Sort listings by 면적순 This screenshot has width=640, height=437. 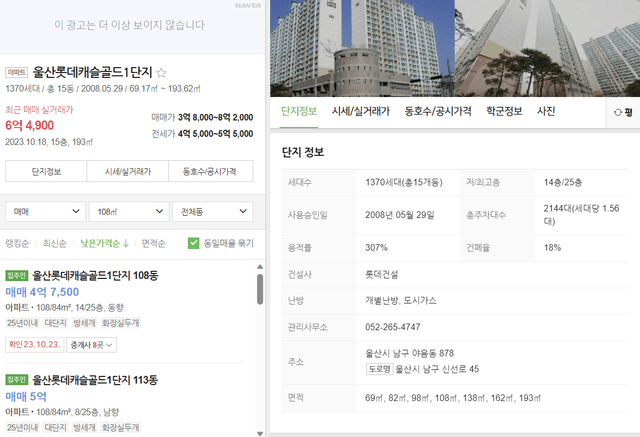pyautogui.click(x=153, y=244)
